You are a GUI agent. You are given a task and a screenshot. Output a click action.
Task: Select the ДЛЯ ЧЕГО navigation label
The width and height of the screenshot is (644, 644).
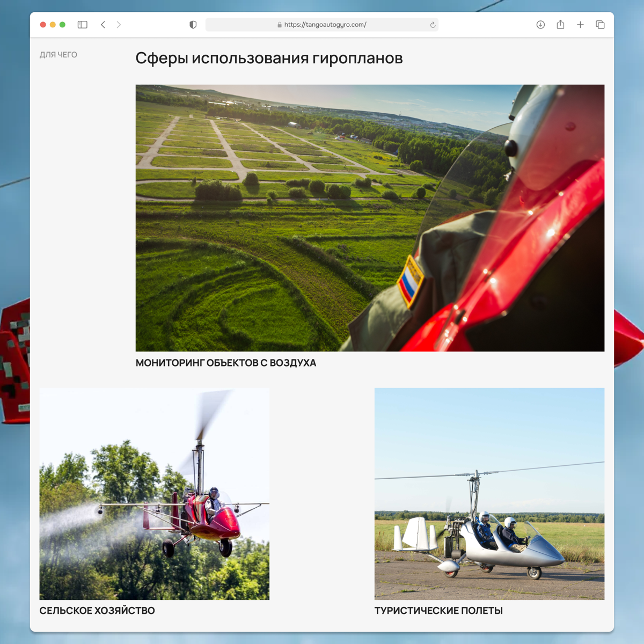coord(58,54)
